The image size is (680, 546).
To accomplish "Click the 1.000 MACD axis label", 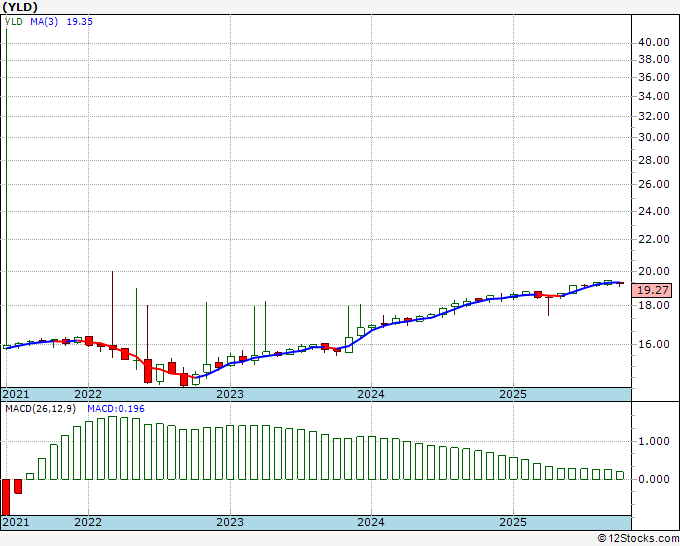I will click(x=654, y=441).
